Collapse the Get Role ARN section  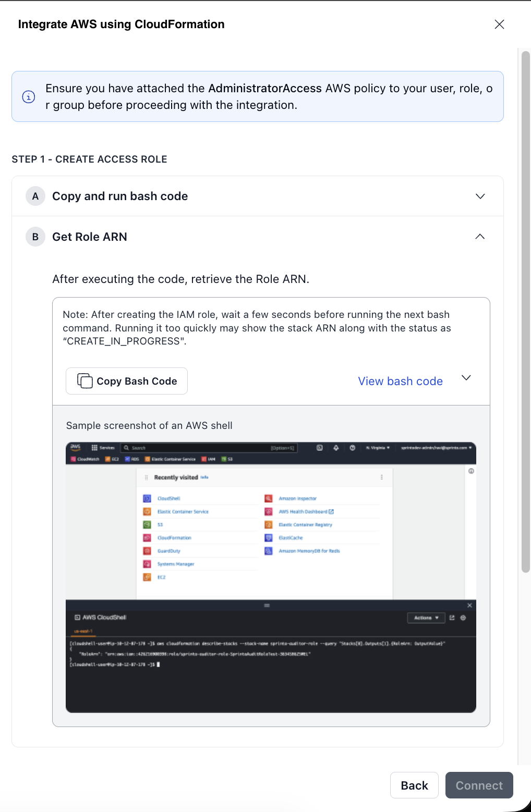[480, 237]
